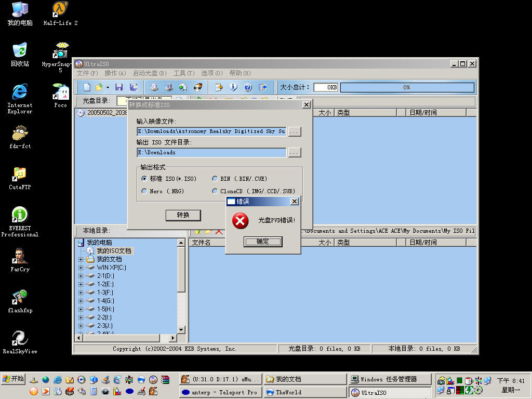Click the local tree horizontal scrollbar right arrow

pos(173,338)
